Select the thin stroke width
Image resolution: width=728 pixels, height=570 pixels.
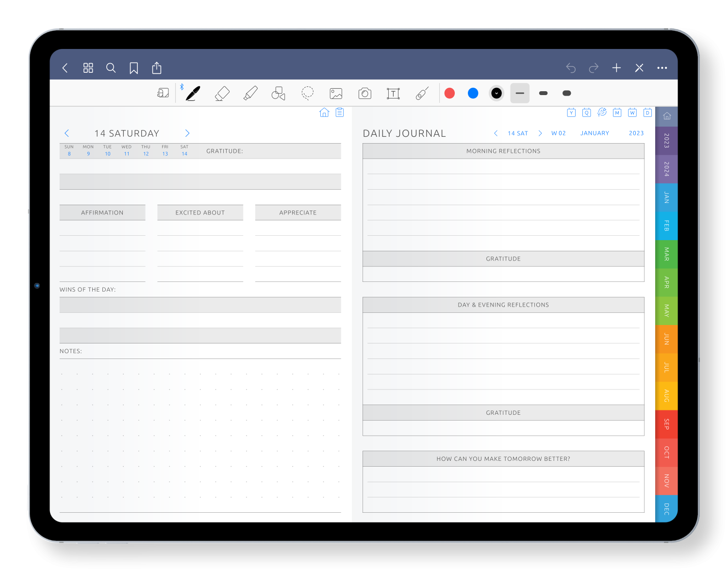[520, 93]
